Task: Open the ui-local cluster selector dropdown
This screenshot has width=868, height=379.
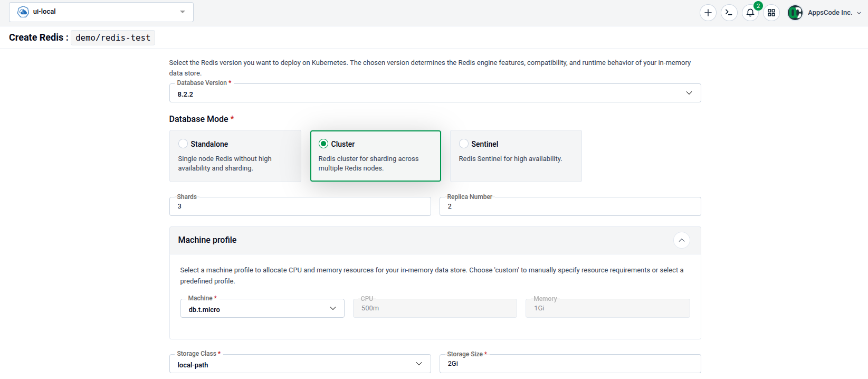Action: click(x=101, y=12)
